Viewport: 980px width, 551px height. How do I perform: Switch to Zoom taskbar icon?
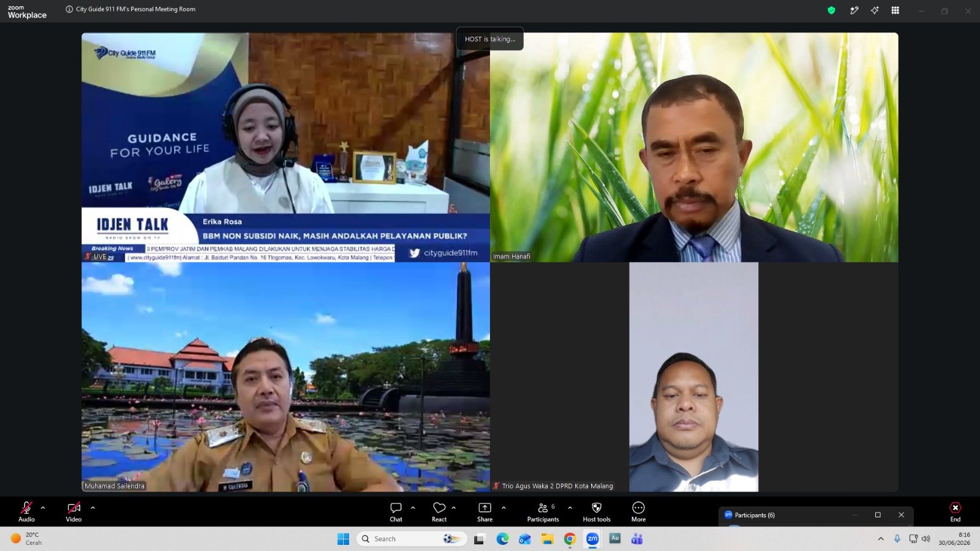click(x=592, y=539)
